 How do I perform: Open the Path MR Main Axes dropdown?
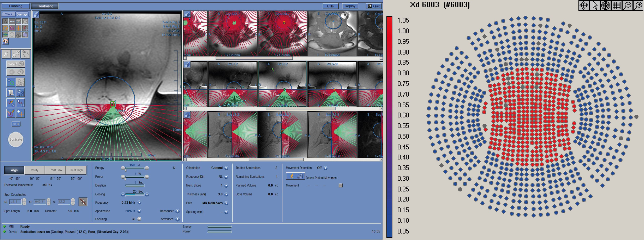(x=226, y=203)
